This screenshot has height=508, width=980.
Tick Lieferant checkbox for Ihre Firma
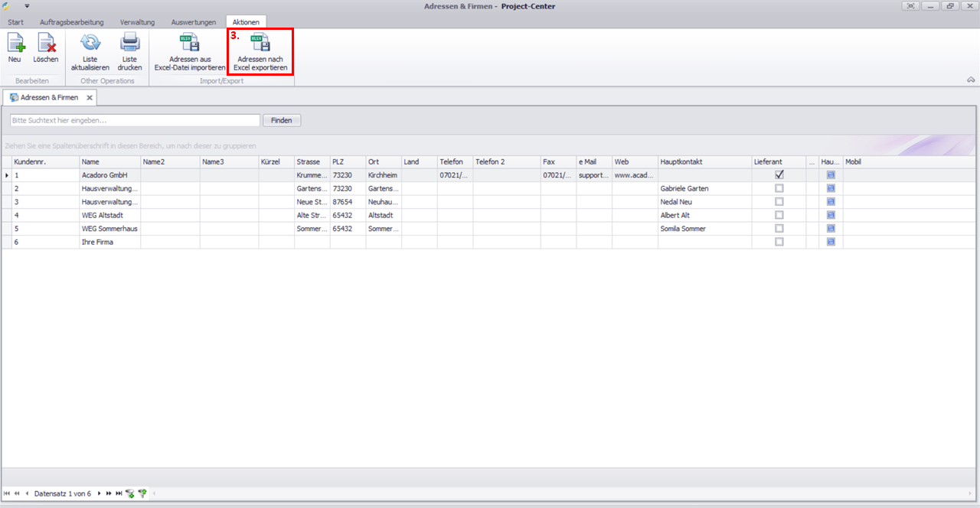coord(779,242)
